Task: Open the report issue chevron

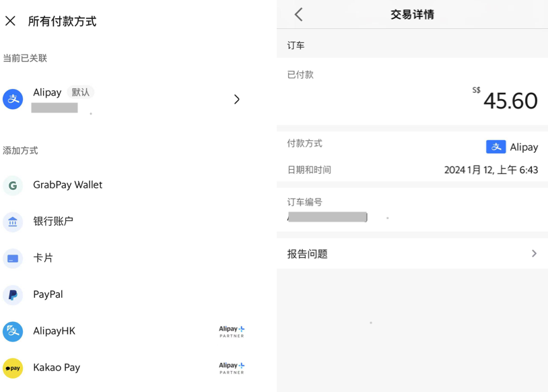Action: click(x=534, y=254)
